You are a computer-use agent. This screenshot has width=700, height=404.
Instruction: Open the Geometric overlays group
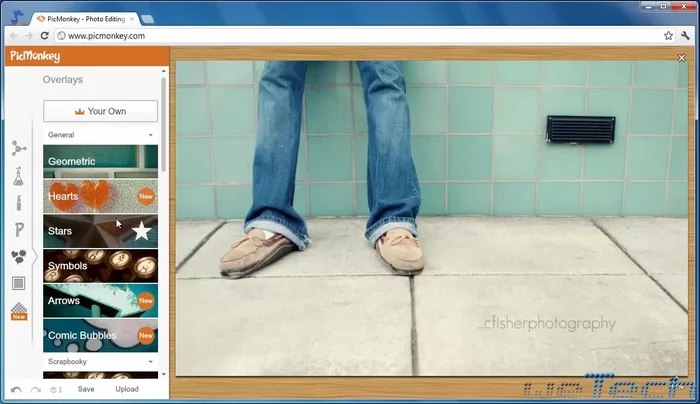point(100,161)
